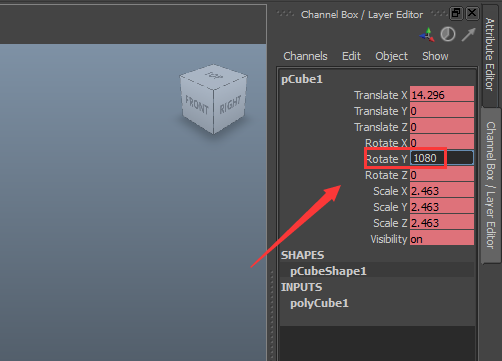
Task: Click the Rotate X value field
Action: pyautogui.click(x=442, y=142)
